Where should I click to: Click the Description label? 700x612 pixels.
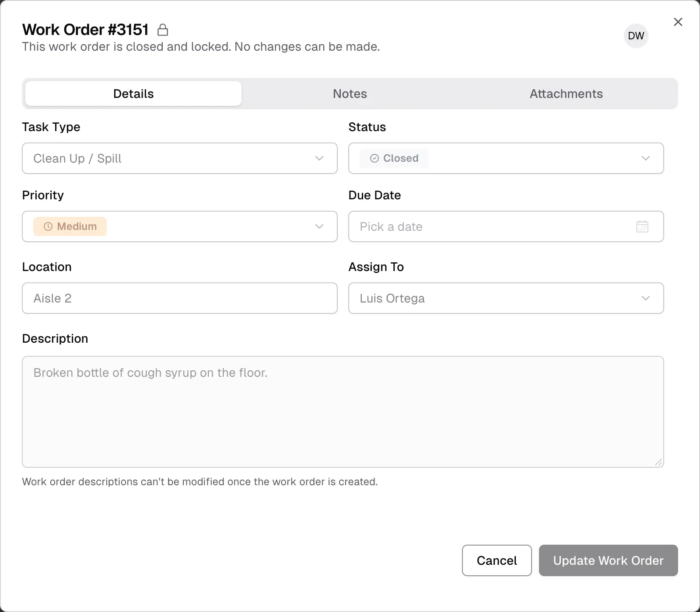tap(55, 339)
